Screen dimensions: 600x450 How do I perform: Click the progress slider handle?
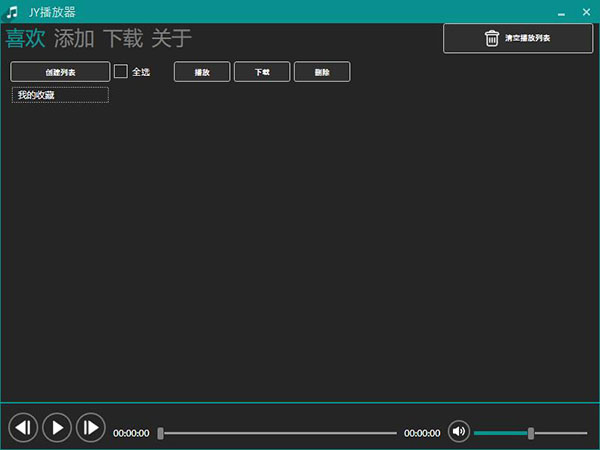[x=160, y=433]
